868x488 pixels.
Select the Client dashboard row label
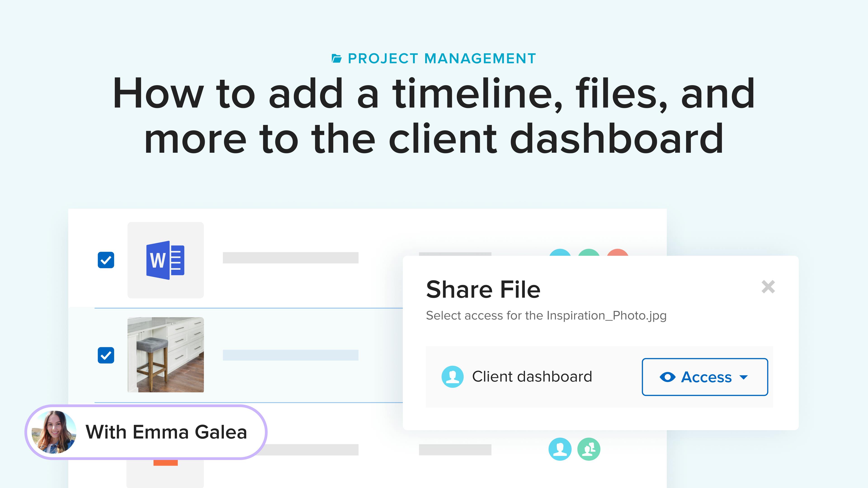point(532,377)
